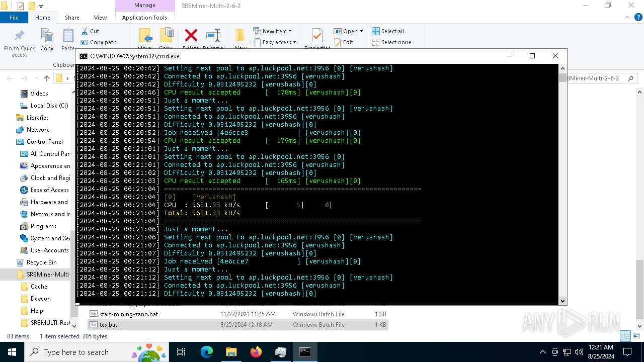644x362 pixels.
Task: Open the Customize Quick Access Toolbar dropdown
Action: pos(41,7)
